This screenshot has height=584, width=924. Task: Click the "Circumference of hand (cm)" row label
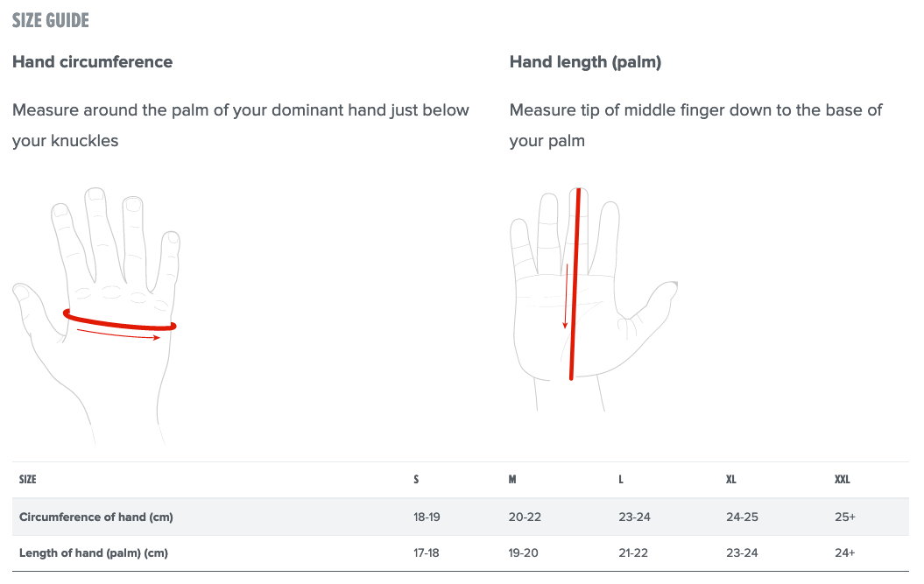pos(96,517)
